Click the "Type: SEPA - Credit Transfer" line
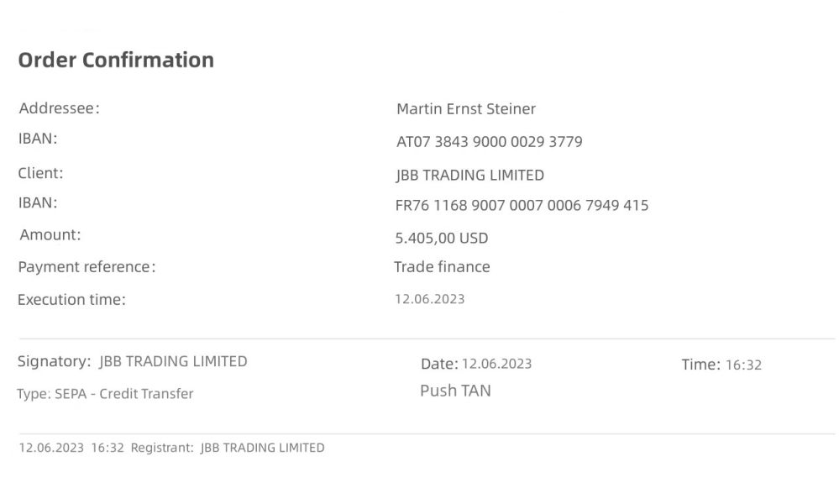This screenshot has height=504, width=839. pyautogui.click(x=105, y=394)
